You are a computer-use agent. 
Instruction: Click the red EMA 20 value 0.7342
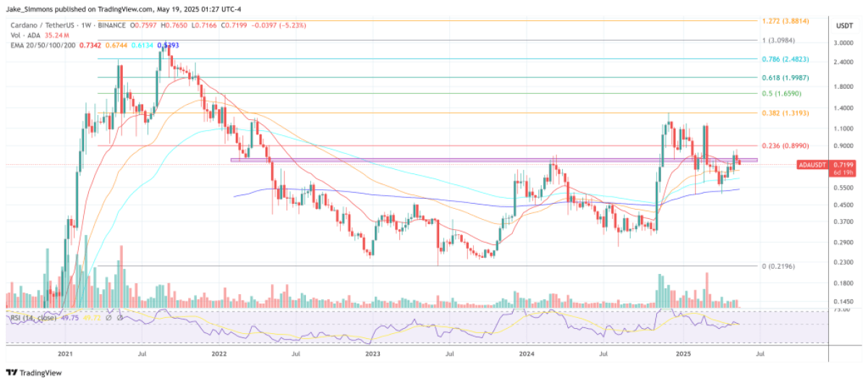tap(97, 45)
